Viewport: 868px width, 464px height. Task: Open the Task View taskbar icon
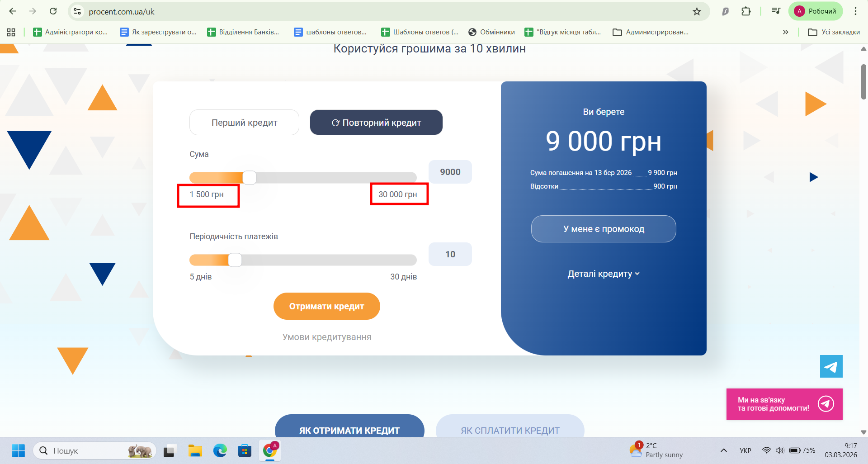tap(169, 450)
